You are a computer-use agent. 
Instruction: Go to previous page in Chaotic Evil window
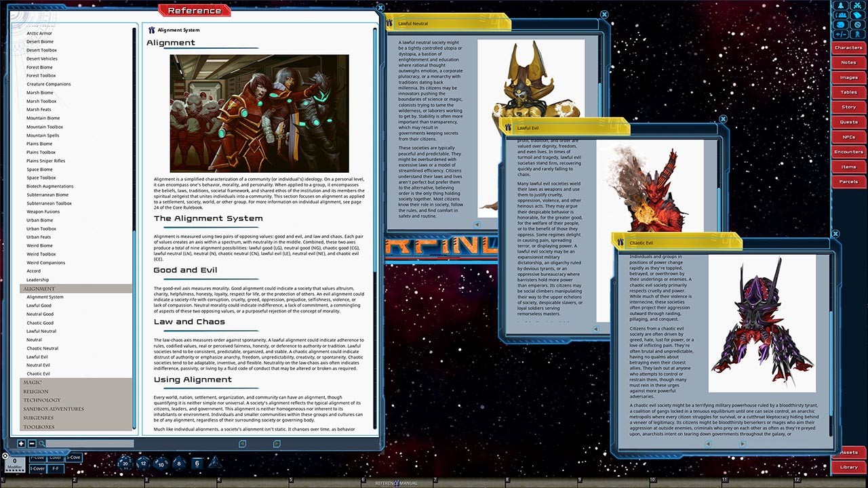708,444
